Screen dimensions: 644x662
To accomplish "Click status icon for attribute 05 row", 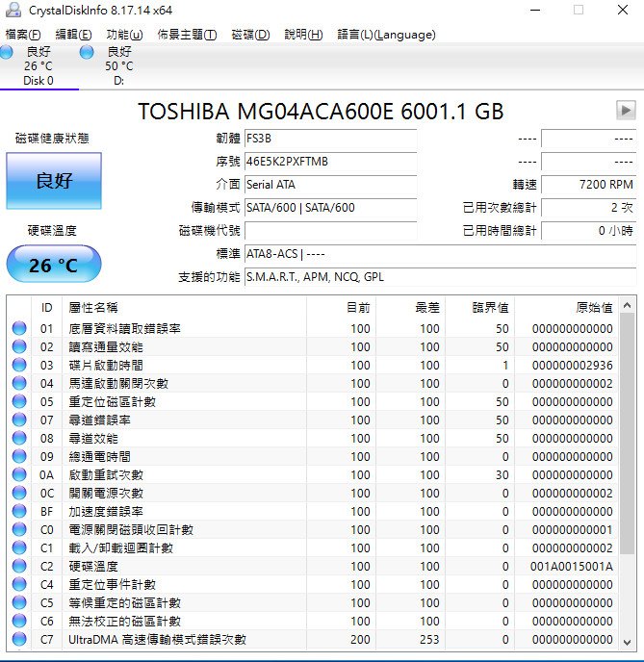I will (19, 401).
